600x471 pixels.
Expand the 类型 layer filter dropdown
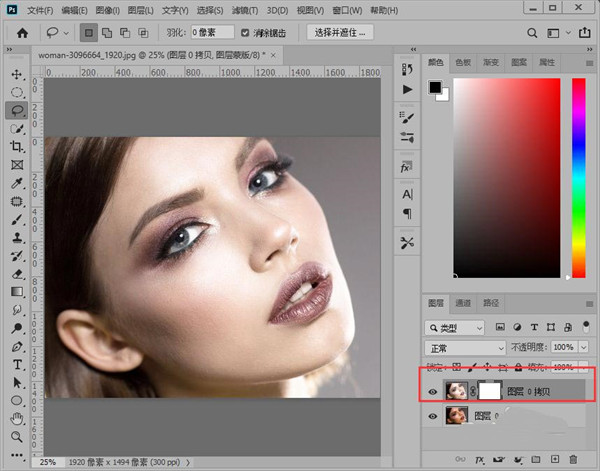click(455, 327)
